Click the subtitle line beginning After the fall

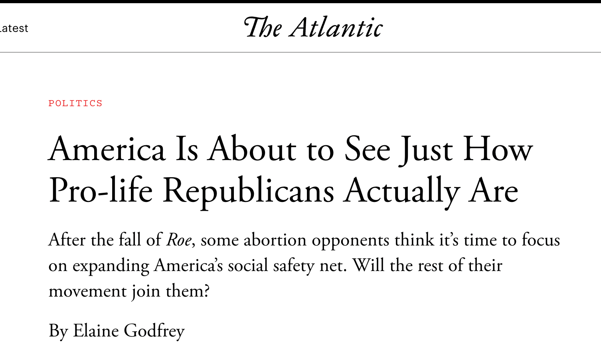point(304,240)
